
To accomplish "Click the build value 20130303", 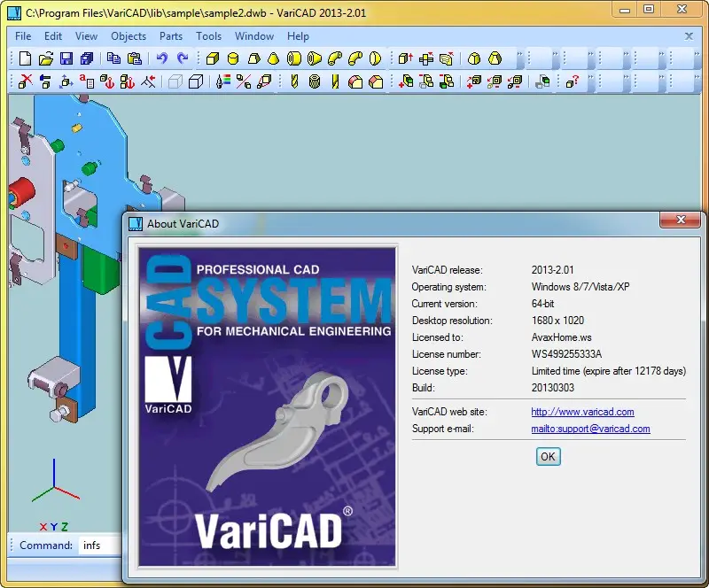I will click(x=552, y=387).
